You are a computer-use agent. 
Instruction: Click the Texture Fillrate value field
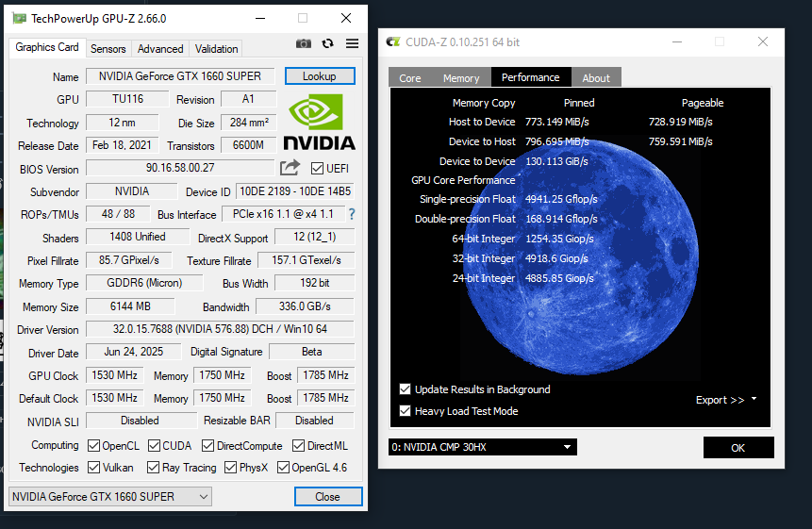point(307,260)
